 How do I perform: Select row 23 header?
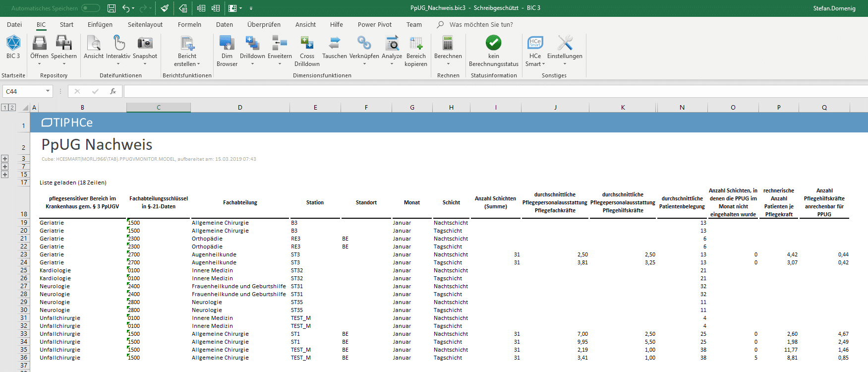pos(24,254)
